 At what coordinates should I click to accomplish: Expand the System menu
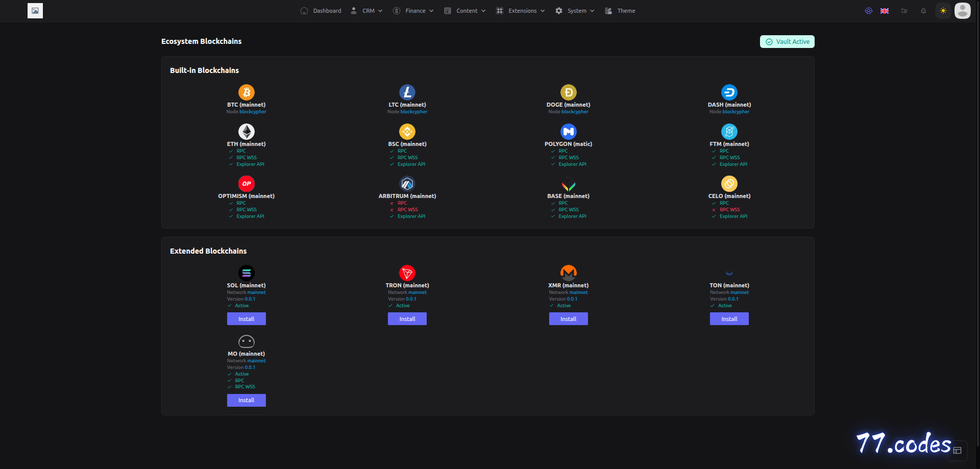tap(575, 11)
